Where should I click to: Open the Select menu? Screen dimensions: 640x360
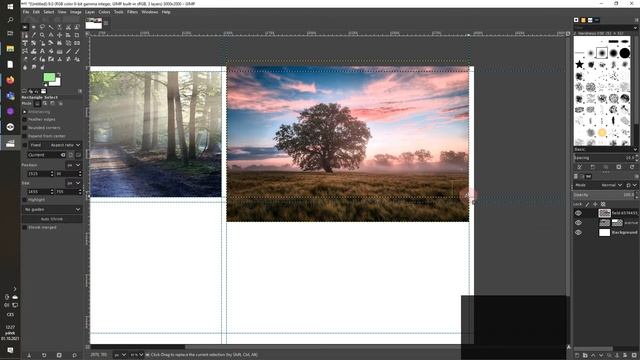coord(49,12)
